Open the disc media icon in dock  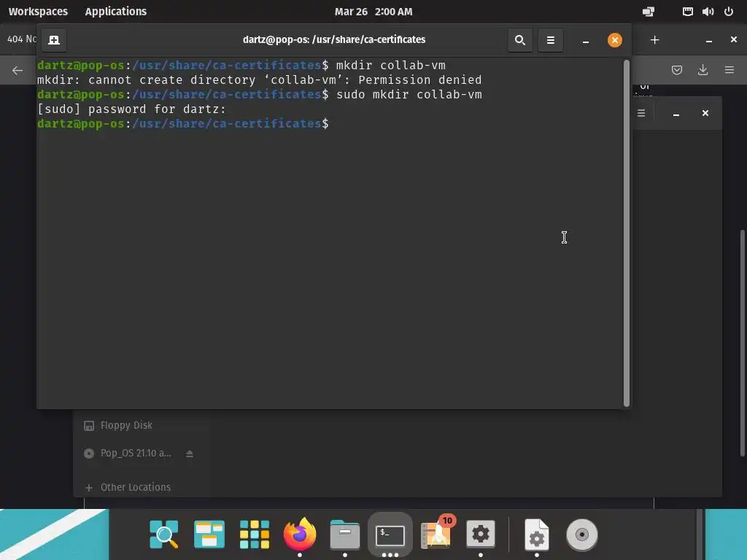(x=581, y=534)
